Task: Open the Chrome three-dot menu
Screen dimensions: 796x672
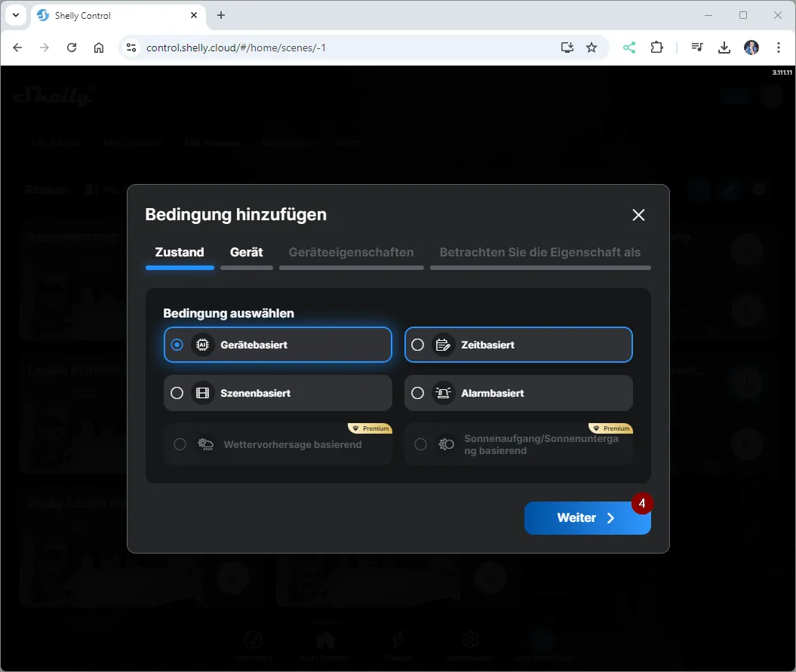Action: 779,48
